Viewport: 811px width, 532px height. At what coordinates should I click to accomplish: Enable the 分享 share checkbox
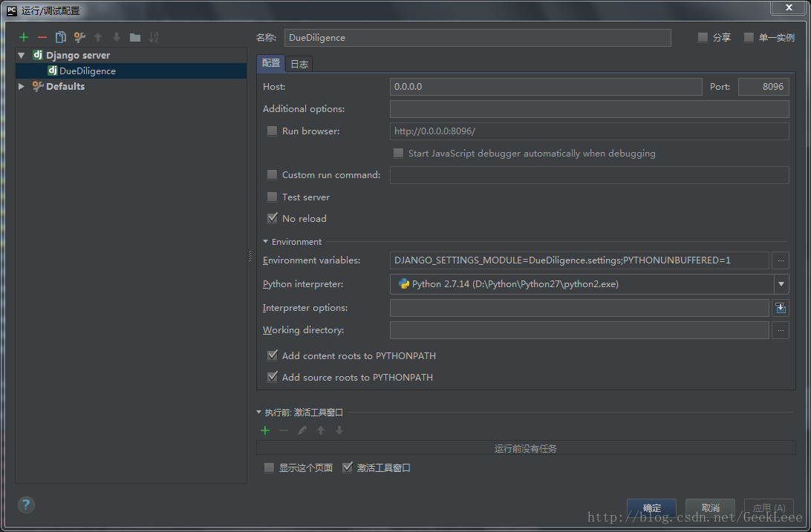[x=703, y=37]
